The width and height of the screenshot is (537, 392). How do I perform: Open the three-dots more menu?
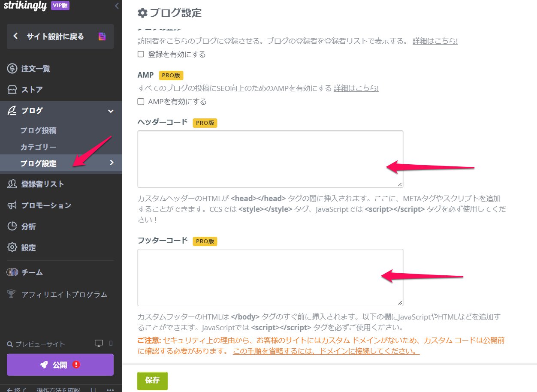point(110,390)
